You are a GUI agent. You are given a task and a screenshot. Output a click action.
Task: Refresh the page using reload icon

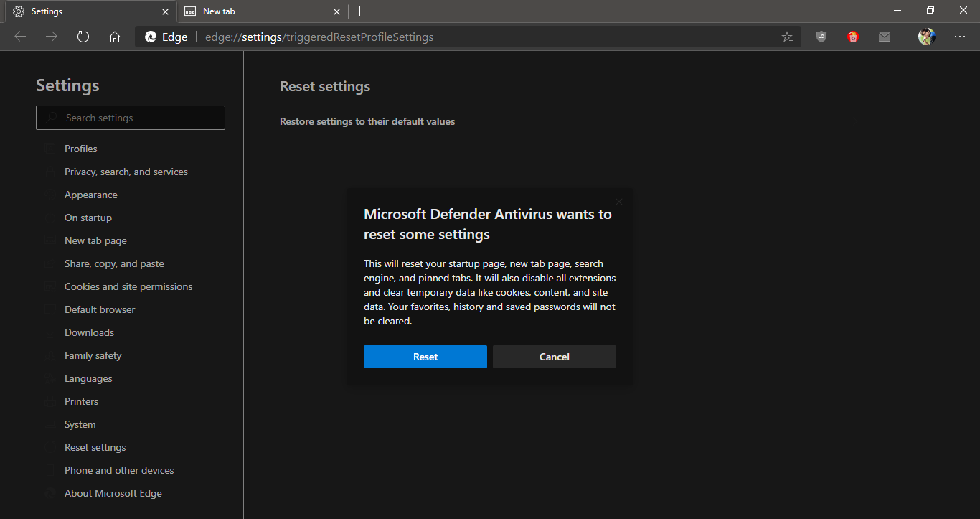(83, 37)
